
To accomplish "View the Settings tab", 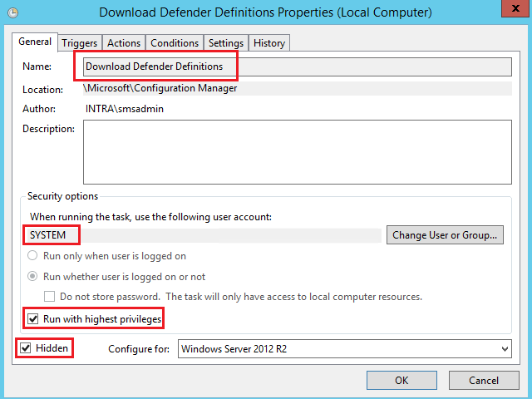I will coord(226,42).
